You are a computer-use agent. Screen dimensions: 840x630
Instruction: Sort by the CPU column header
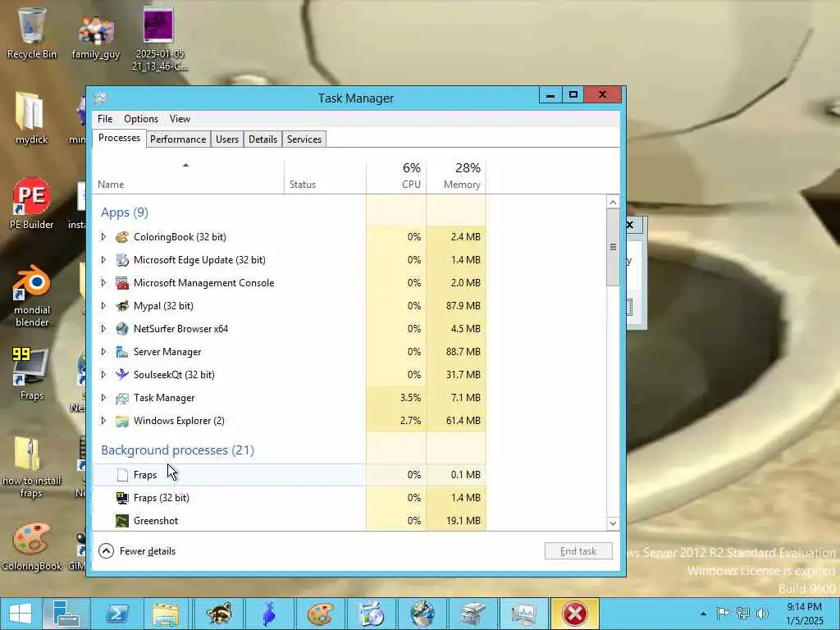396,176
